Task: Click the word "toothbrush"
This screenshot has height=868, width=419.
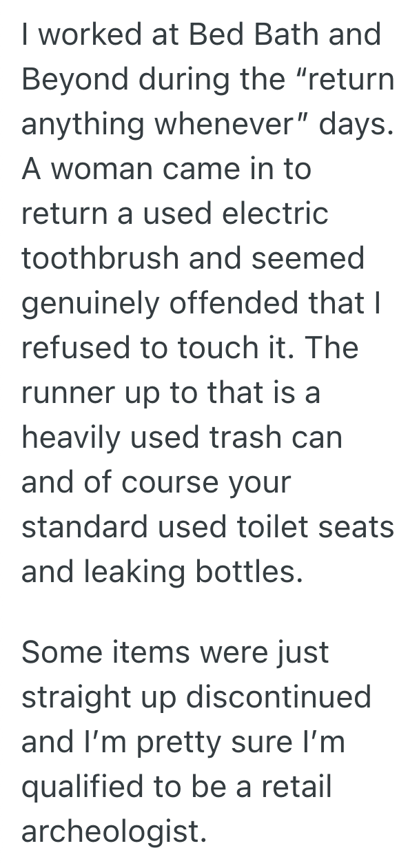Action: click(x=100, y=258)
